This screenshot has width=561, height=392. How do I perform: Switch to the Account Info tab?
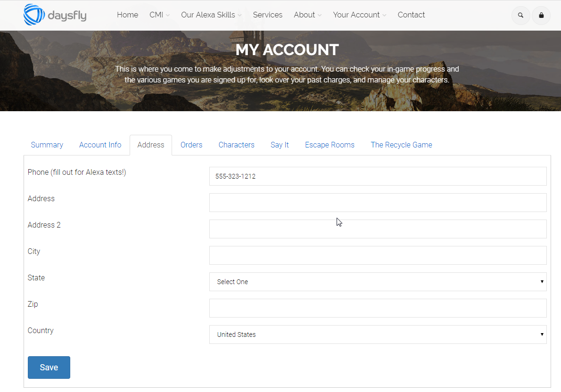(100, 145)
